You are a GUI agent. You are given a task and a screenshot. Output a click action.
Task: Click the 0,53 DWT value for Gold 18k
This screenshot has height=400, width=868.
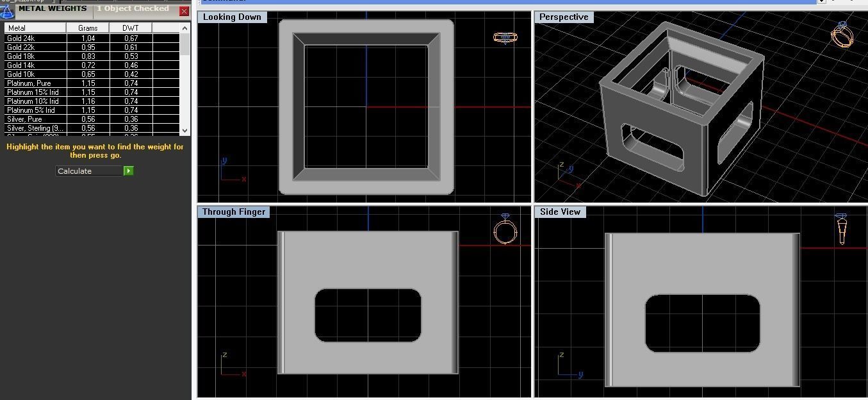pyautogui.click(x=131, y=56)
